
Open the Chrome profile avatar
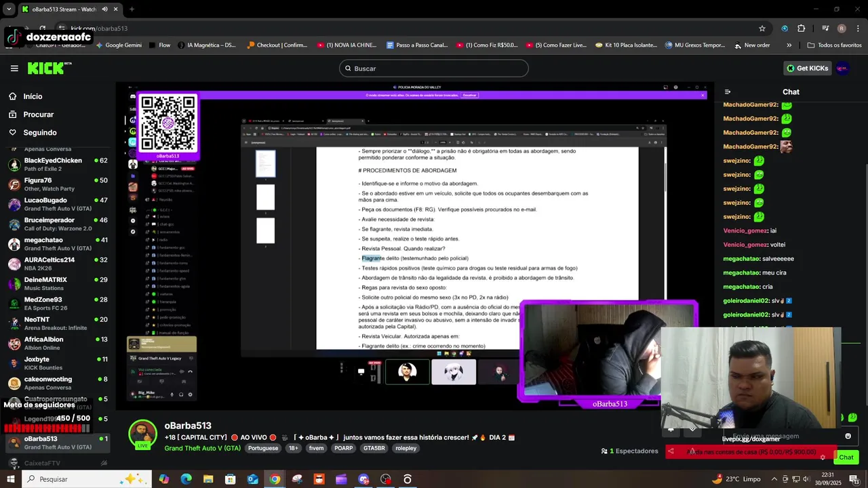click(842, 28)
